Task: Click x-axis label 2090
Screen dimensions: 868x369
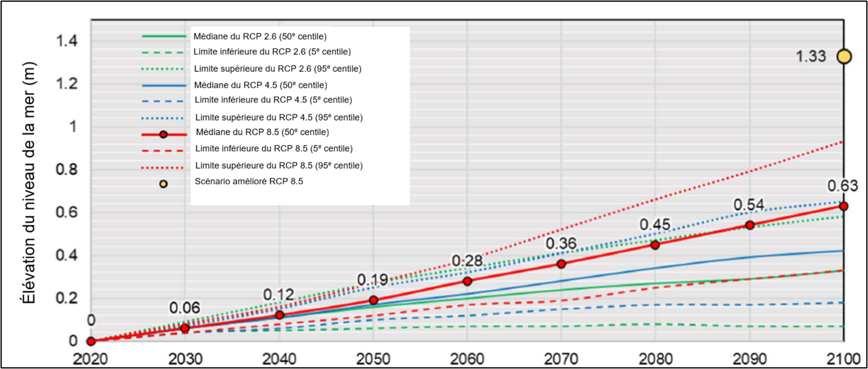Action: [x=749, y=358]
